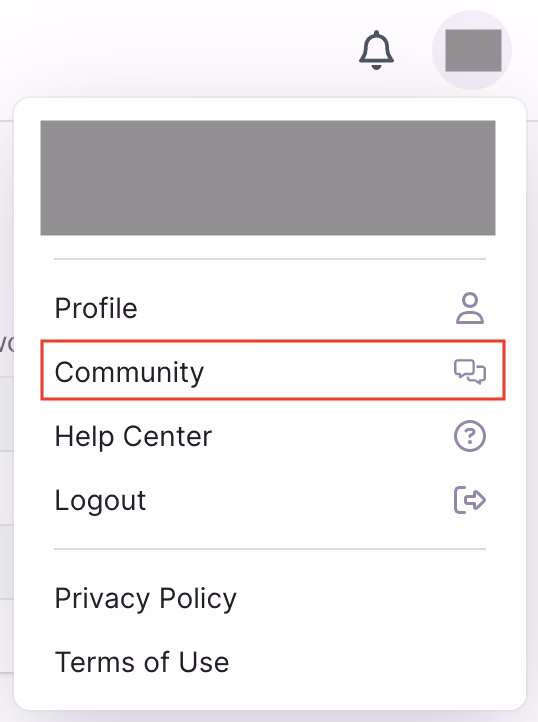
Task: Click the Community text label
Action: click(129, 372)
